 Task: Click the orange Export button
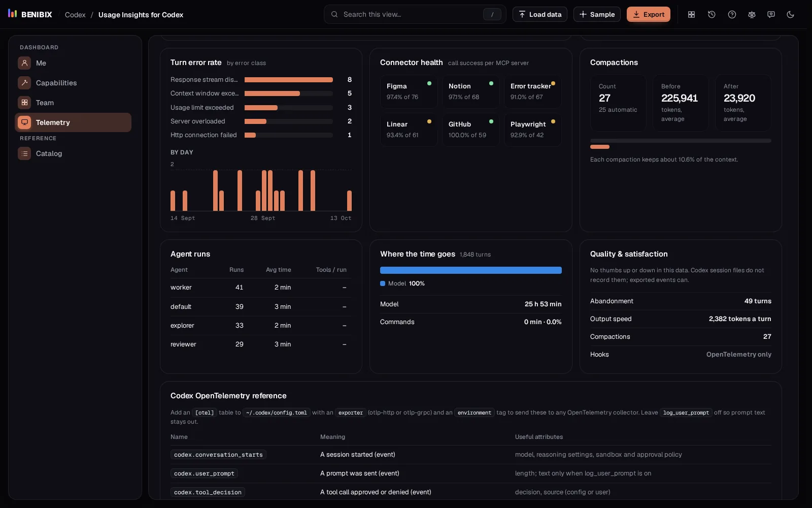[649, 14]
